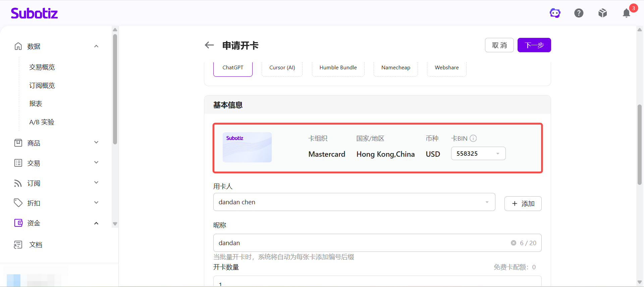Click the Hong Kong,China value text

386,154
